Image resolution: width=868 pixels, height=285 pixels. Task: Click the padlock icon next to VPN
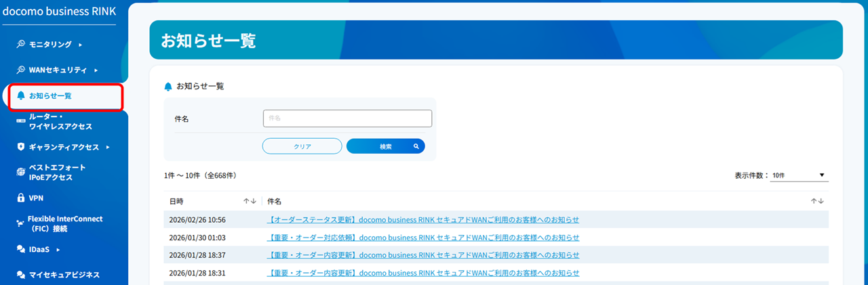coord(21,198)
